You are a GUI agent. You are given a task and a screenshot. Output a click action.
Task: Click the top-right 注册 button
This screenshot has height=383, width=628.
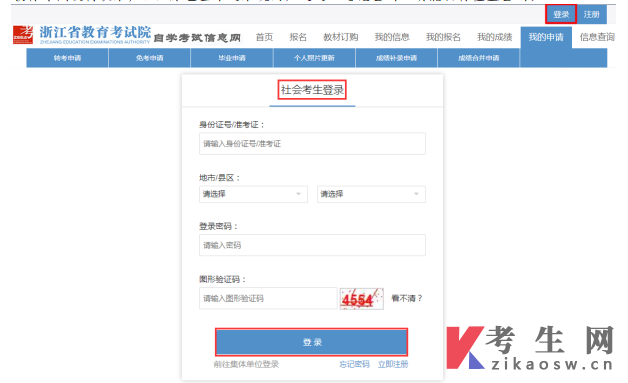(x=592, y=14)
